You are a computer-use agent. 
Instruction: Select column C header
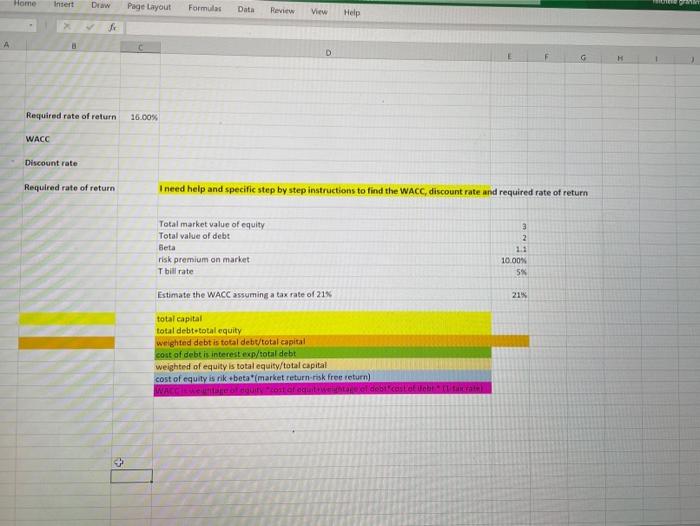[140, 47]
